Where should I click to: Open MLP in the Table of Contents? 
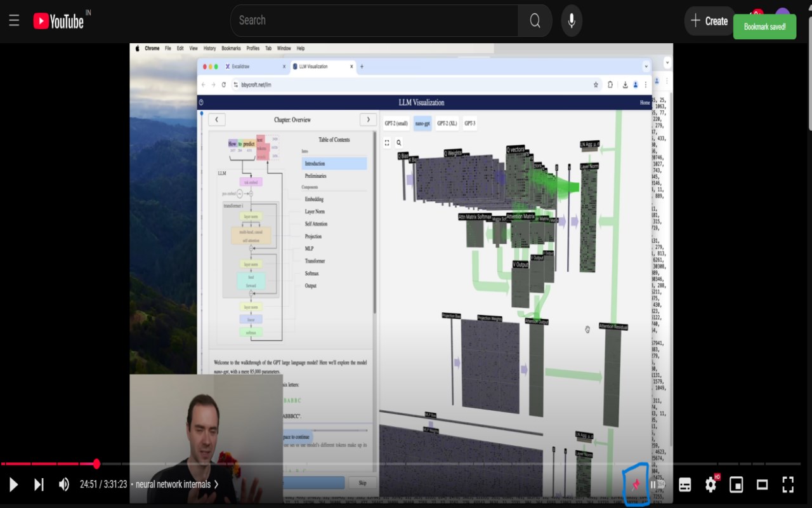[309, 249]
